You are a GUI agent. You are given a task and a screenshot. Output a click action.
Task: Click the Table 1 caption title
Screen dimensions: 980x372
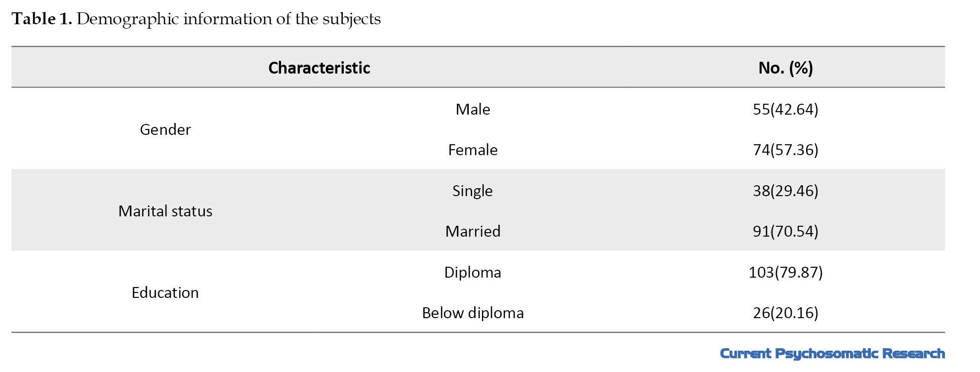coord(196,19)
